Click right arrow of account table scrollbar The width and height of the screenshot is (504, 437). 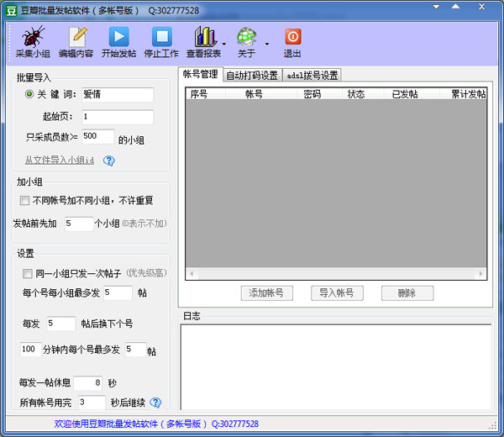tap(480, 274)
